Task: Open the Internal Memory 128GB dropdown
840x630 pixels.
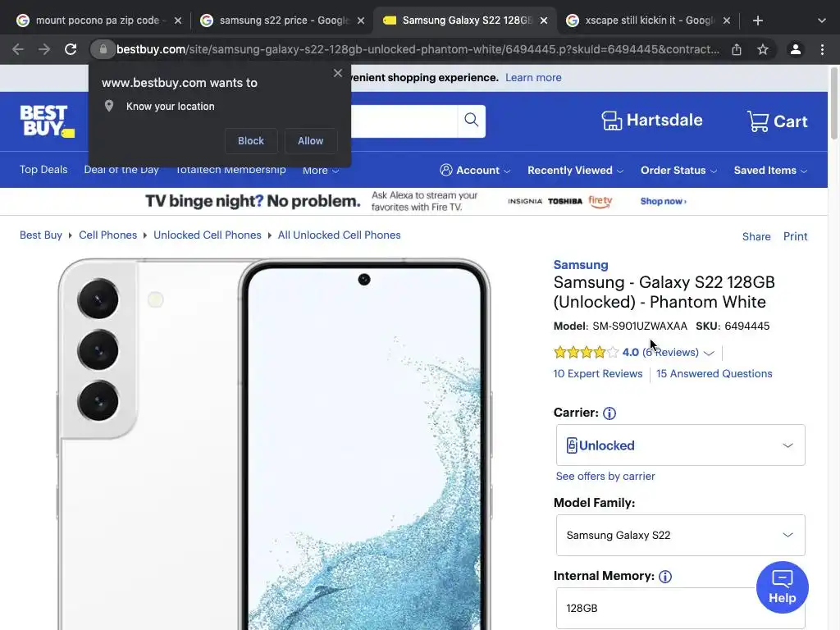Action: [x=680, y=608]
